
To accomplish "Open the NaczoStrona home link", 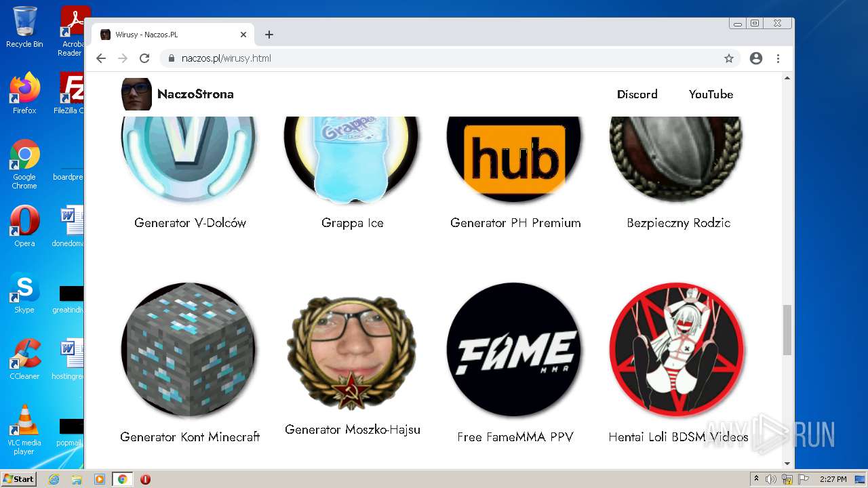I will (195, 94).
